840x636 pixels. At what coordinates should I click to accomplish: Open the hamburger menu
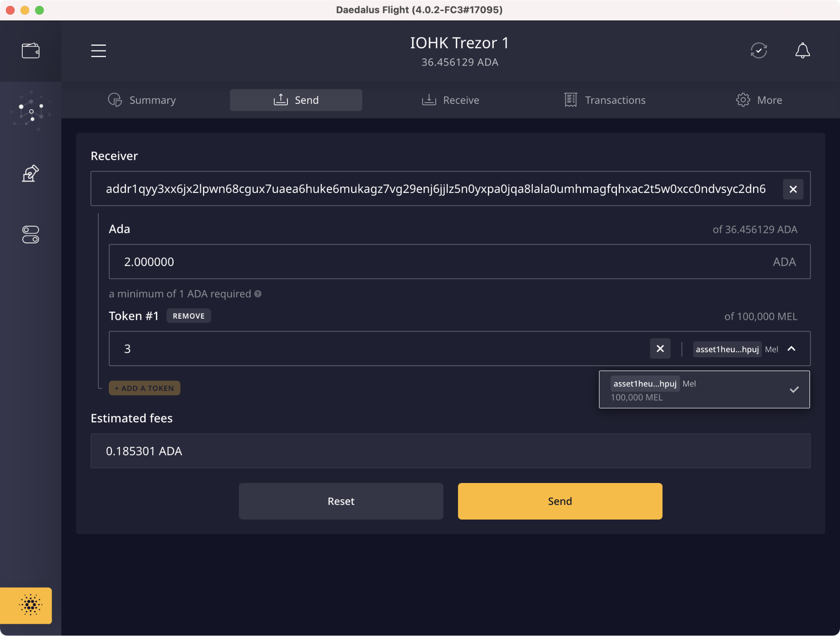coord(98,51)
